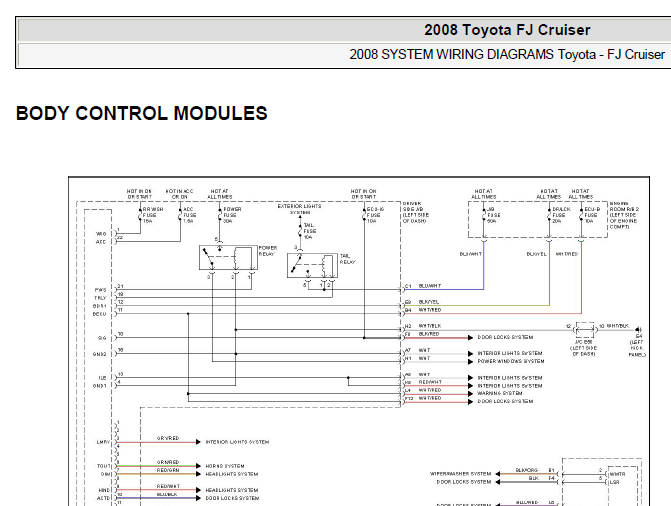Click the 'WARNING SYSTEM' reference
671x506 pixels.
pos(499,393)
